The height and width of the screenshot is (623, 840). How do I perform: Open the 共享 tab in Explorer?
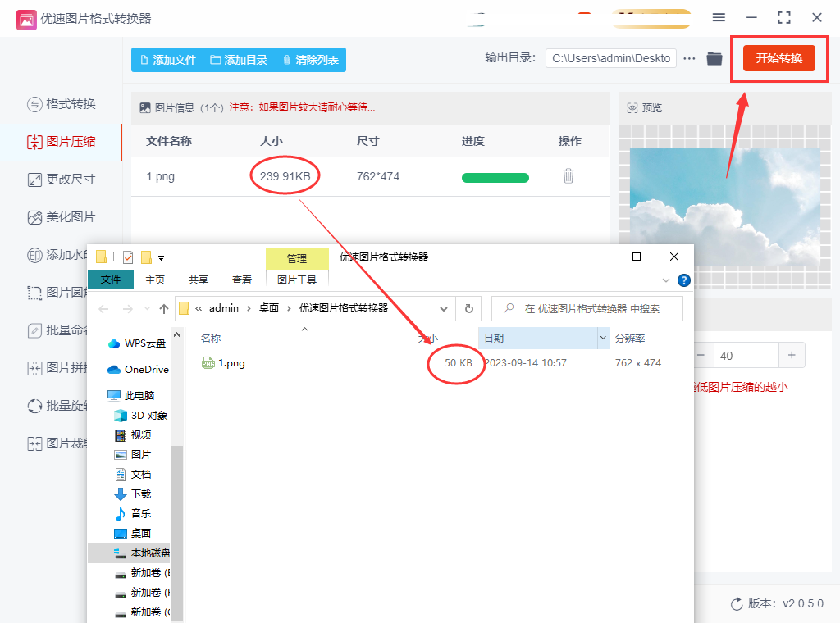(199, 280)
